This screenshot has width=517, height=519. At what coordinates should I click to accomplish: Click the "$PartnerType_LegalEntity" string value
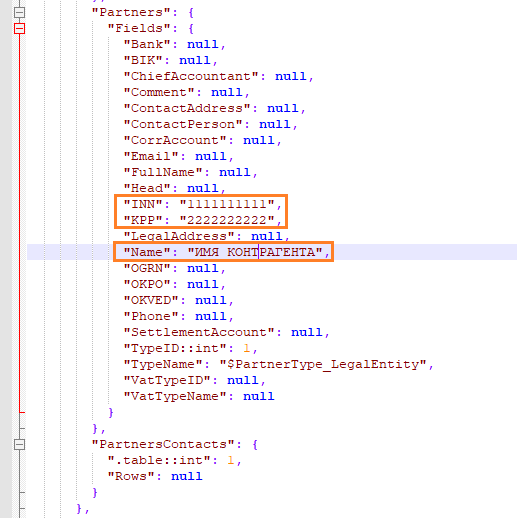pyautogui.click(x=323, y=364)
